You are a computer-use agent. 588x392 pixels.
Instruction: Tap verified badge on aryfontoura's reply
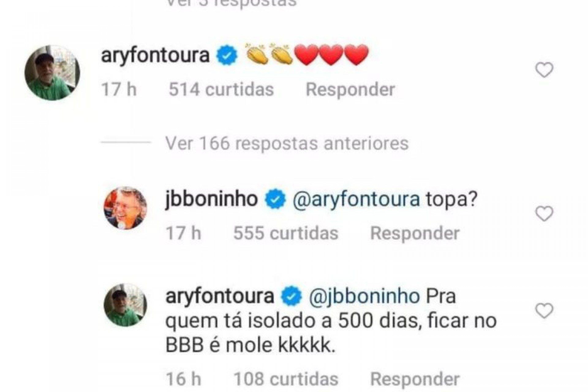pyautogui.click(x=292, y=296)
